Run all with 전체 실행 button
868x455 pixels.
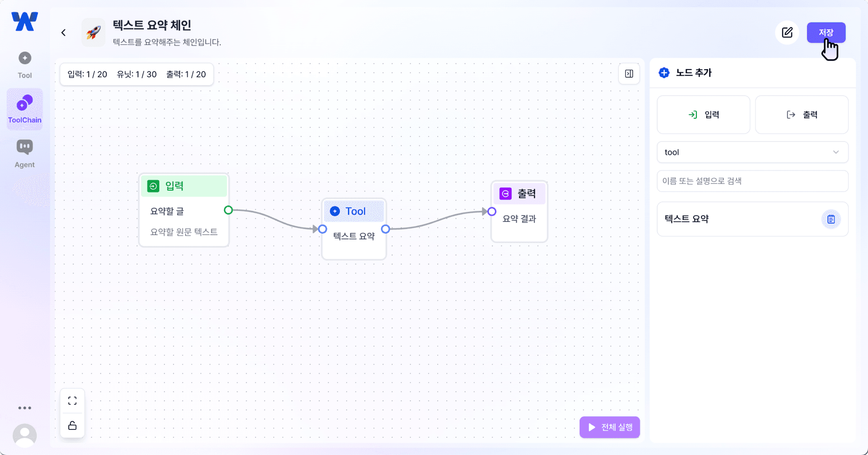[x=609, y=427]
